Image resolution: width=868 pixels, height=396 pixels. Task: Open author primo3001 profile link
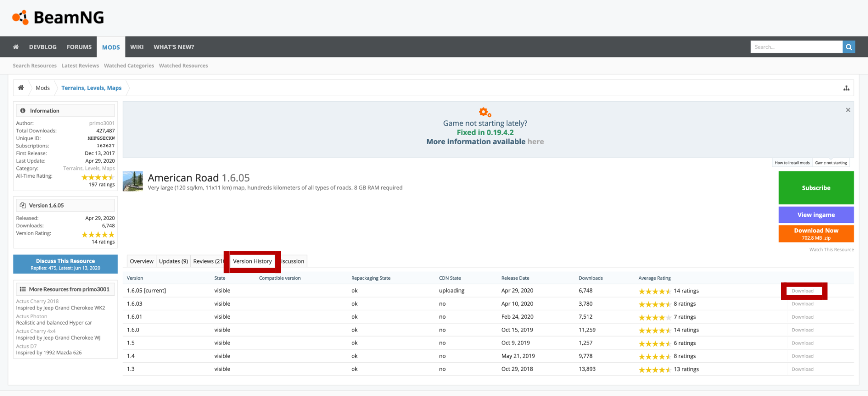tap(102, 123)
